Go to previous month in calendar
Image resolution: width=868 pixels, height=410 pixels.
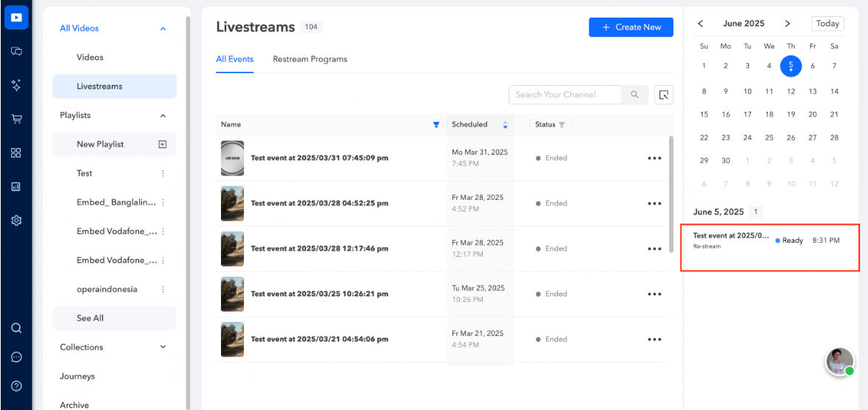pos(700,24)
